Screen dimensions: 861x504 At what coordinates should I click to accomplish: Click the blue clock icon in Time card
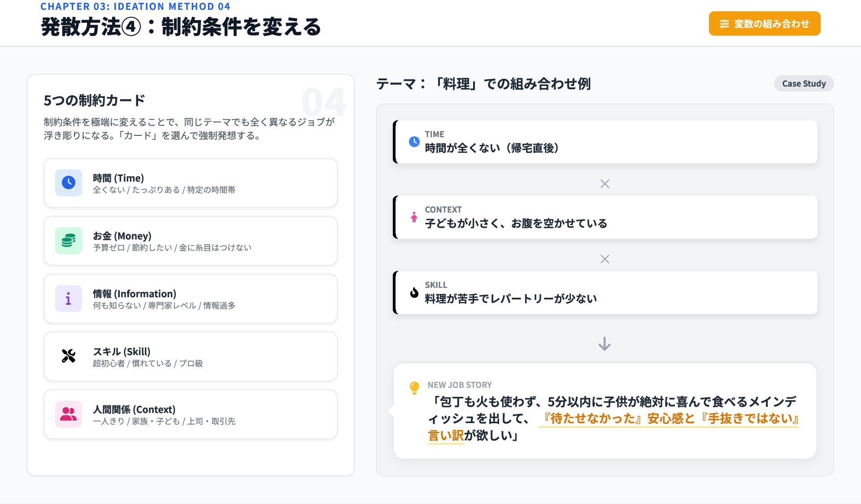point(69,182)
